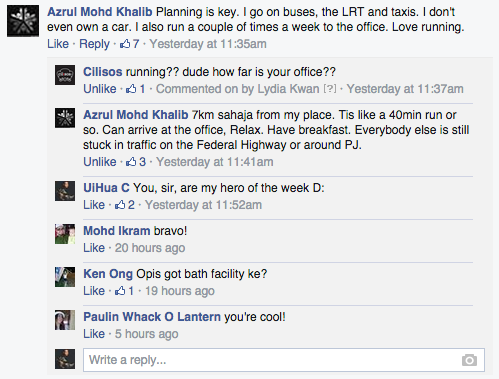Open the 3 likes thumbs-up on the 7km reply

tap(136, 162)
